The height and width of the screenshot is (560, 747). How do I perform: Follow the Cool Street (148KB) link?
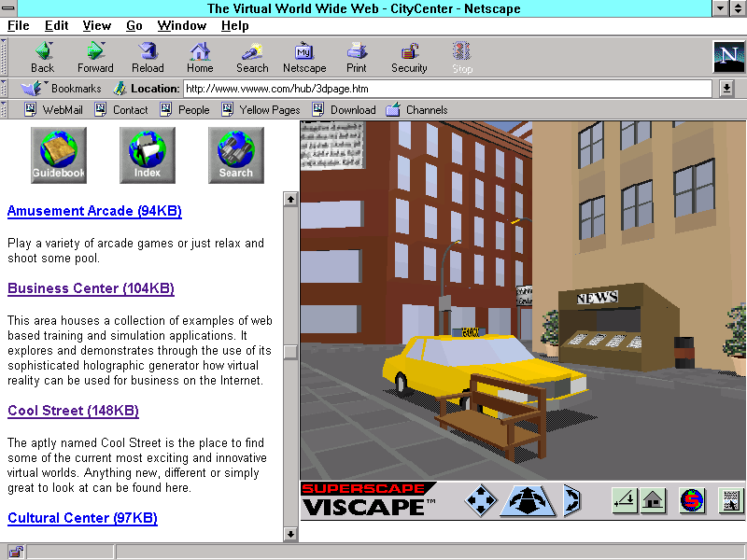(73, 411)
